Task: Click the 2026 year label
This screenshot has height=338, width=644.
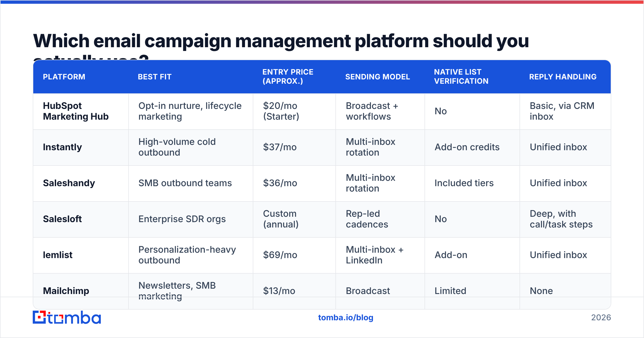Action: coord(601,318)
